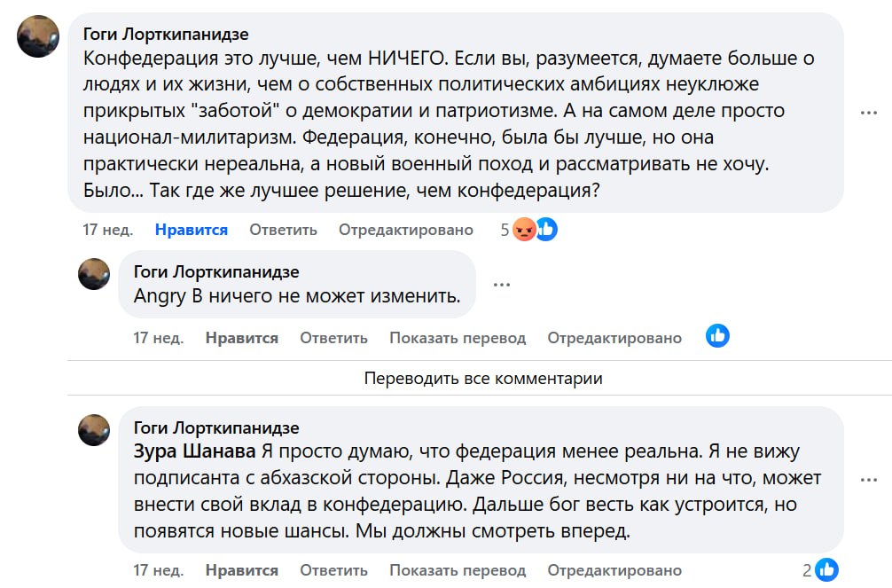892x588 pixels.
Task: Click the like reaction icon on Angry reply
Action: 717,336
